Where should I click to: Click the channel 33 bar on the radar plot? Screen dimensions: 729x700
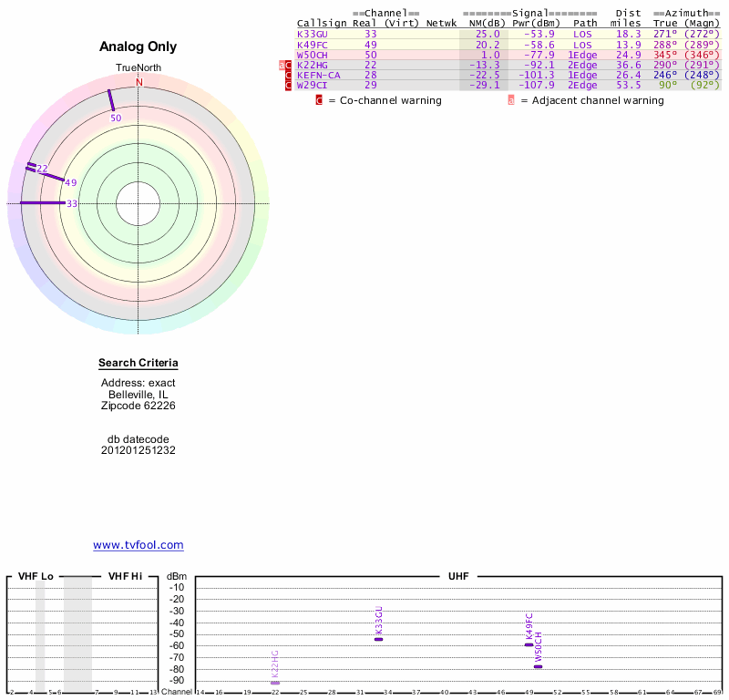42,202
